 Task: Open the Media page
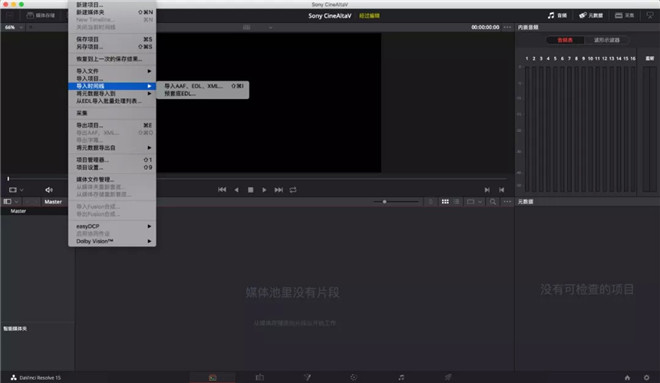point(213,378)
